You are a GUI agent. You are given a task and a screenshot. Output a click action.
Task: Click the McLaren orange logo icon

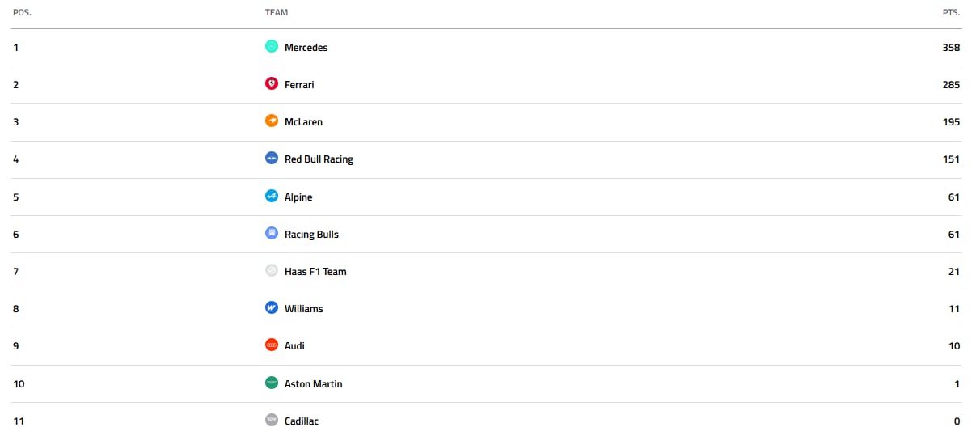click(x=272, y=121)
